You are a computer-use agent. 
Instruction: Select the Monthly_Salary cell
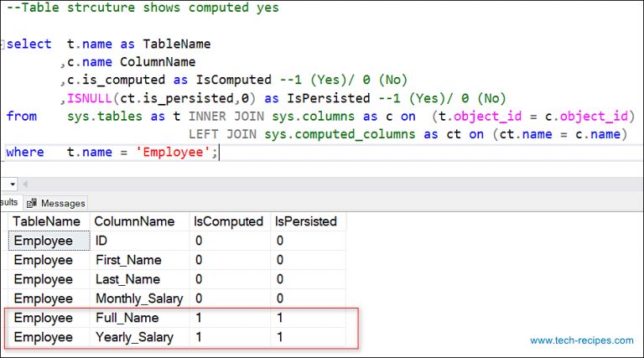[x=139, y=298]
